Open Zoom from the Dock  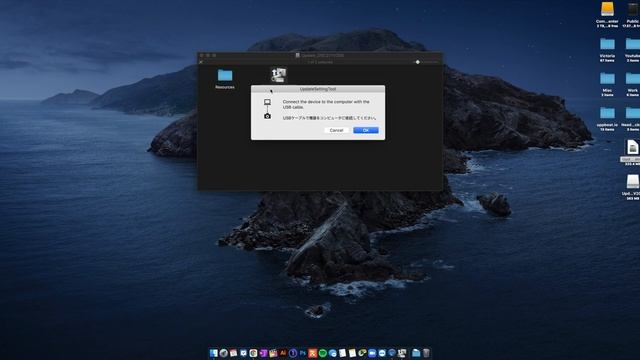coord(372,353)
